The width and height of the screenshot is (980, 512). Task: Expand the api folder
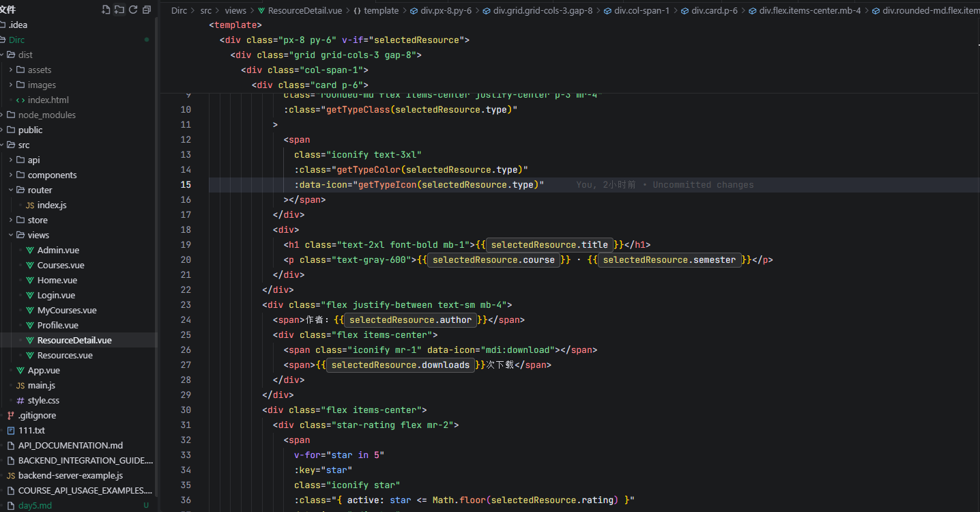pyautogui.click(x=11, y=160)
